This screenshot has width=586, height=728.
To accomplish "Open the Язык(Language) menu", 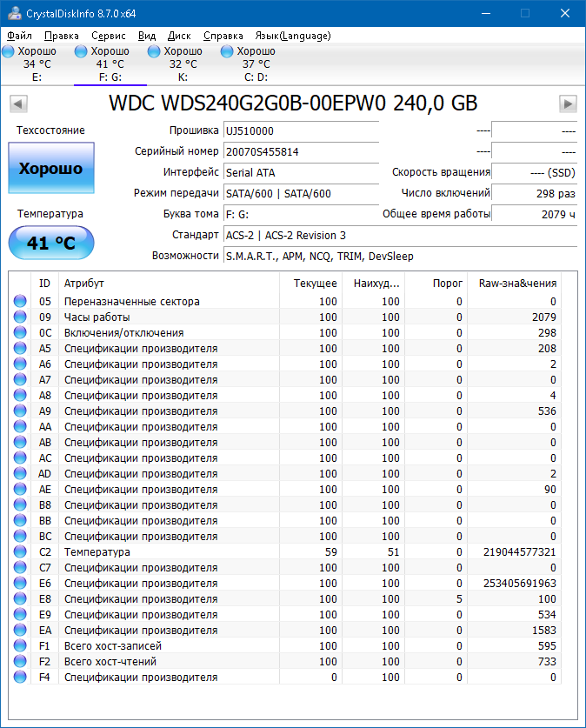I will tap(292, 36).
